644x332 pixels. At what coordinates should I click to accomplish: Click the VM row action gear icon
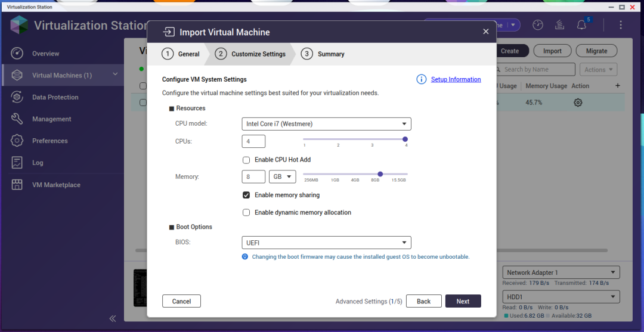coord(578,103)
